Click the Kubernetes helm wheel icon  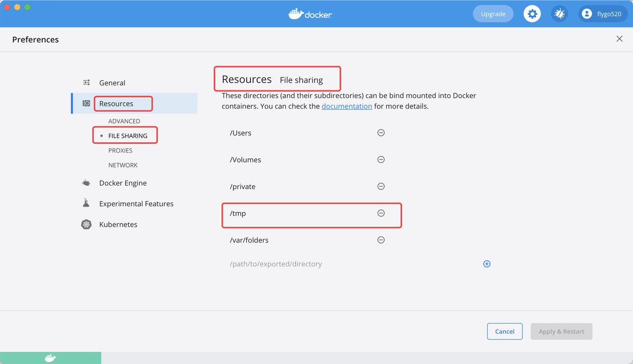[x=86, y=224]
